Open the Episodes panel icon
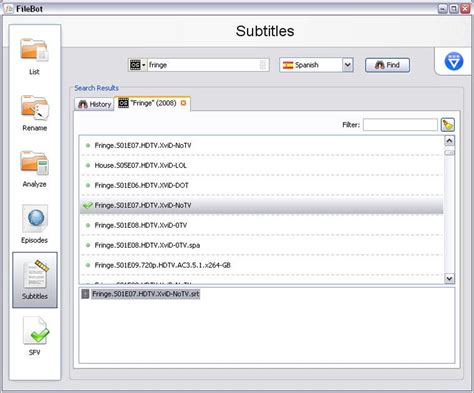Image resolution: width=474 pixels, height=393 pixels. pos(35,224)
